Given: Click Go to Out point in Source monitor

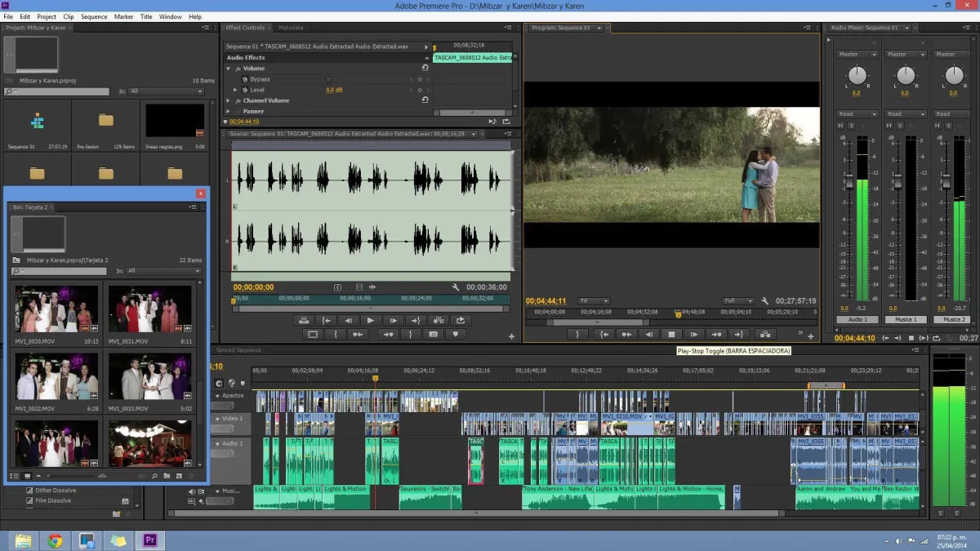Looking at the screenshot, I should pos(415,321).
